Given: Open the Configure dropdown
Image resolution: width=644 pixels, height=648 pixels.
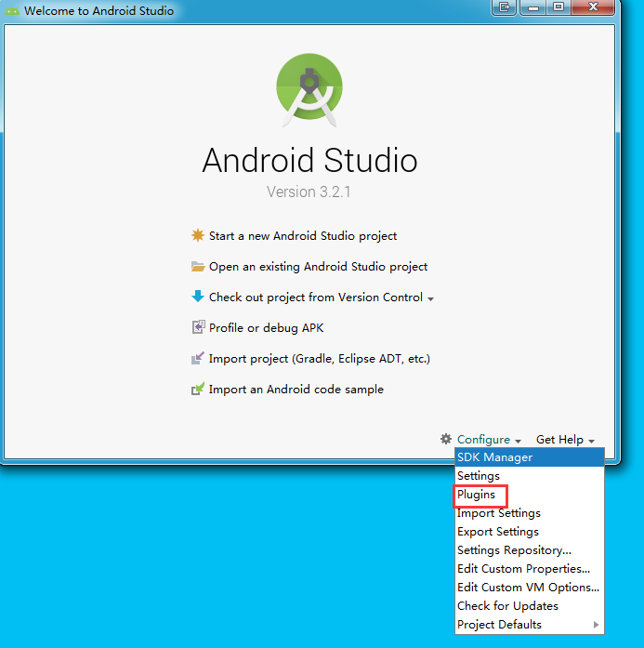Looking at the screenshot, I should pyautogui.click(x=489, y=440).
